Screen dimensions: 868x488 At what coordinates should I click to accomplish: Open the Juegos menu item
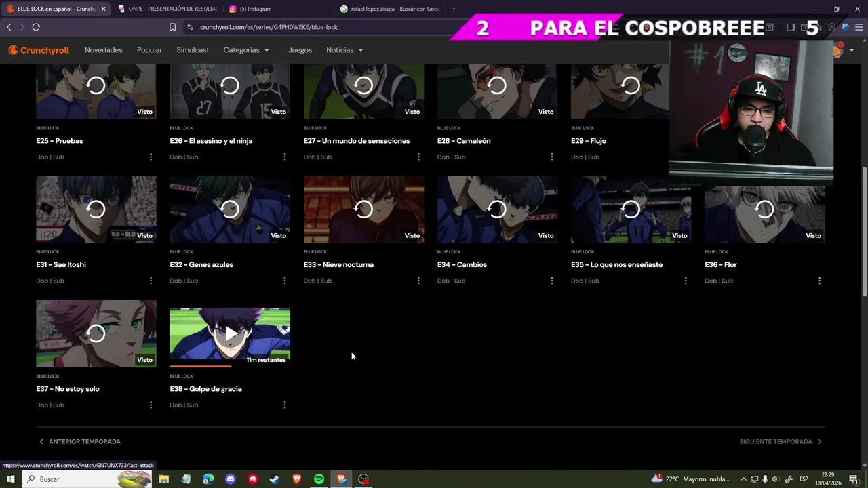[x=300, y=50]
